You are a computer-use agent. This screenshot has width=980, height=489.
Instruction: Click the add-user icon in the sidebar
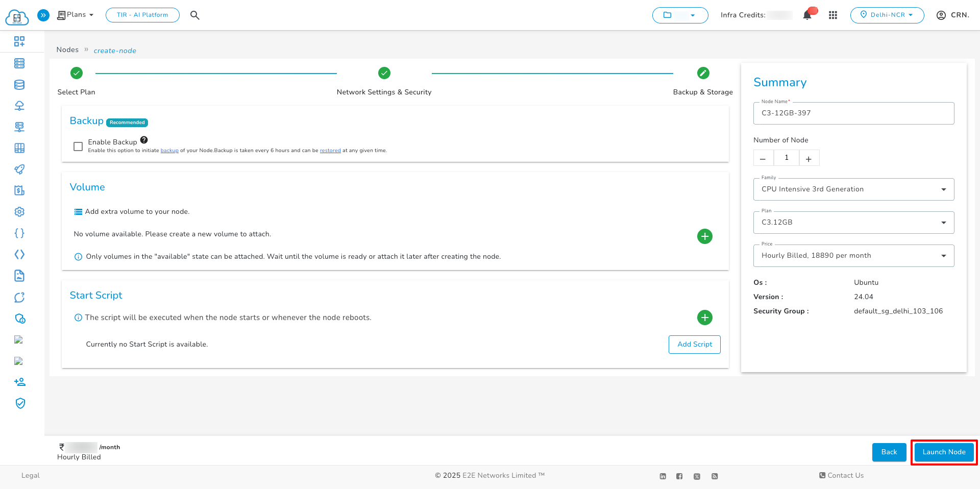[19, 381]
